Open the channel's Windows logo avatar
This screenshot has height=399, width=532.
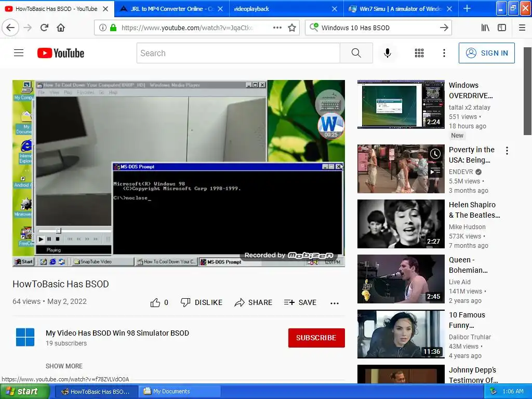(25, 337)
